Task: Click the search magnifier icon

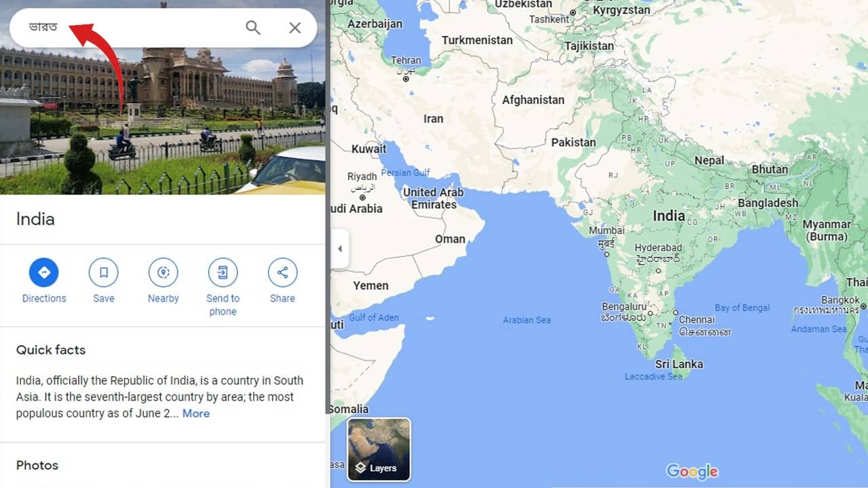Action: point(253,28)
